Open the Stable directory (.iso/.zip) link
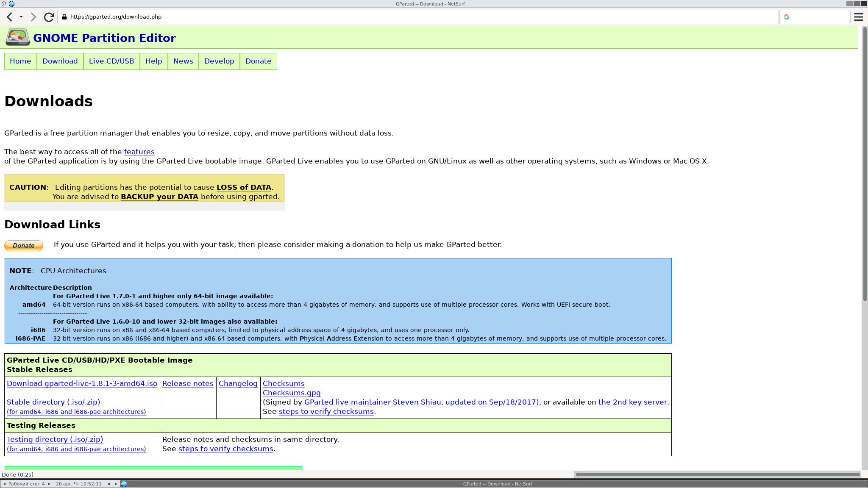Screen dimensions: 868x488 point(53,402)
